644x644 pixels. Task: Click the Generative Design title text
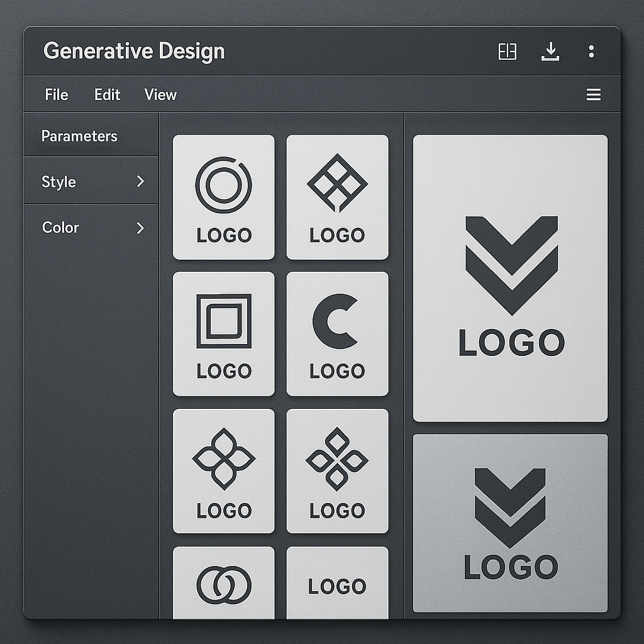(x=135, y=52)
